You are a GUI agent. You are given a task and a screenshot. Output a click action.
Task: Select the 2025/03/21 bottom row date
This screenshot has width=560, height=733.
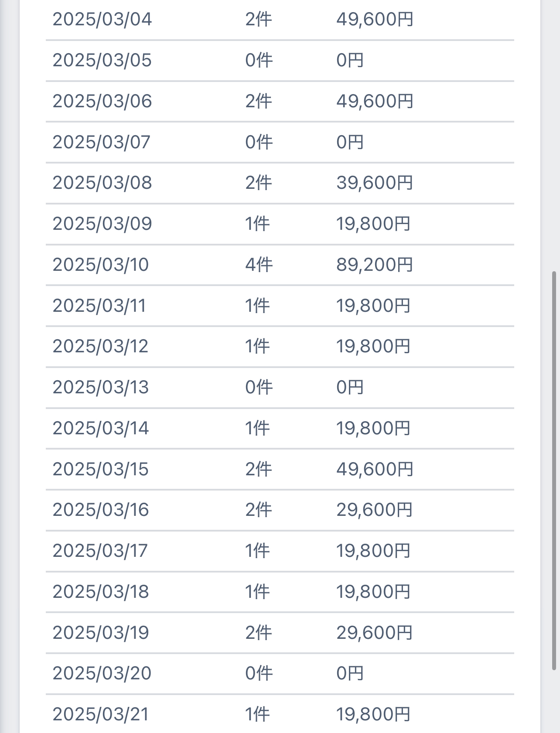(x=101, y=714)
